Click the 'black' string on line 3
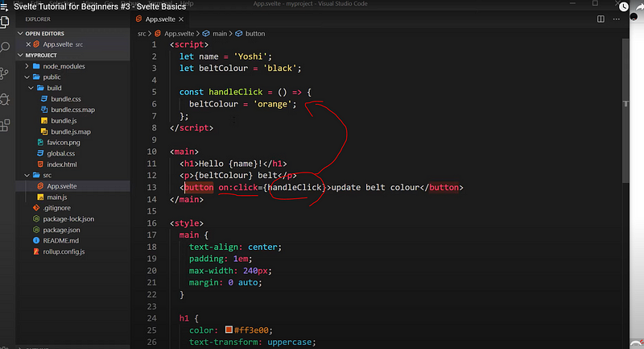Viewport: 644px width, 349px height. coord(279,69)
